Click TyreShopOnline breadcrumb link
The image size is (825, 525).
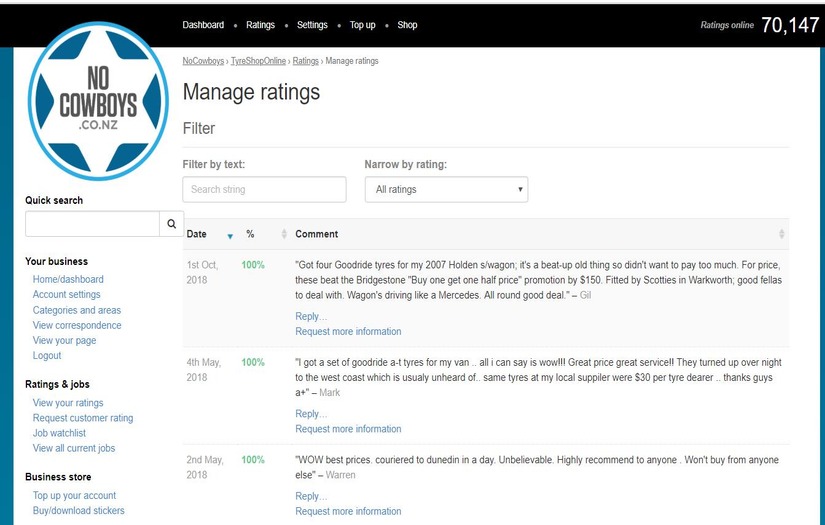[x=258, y=61]
